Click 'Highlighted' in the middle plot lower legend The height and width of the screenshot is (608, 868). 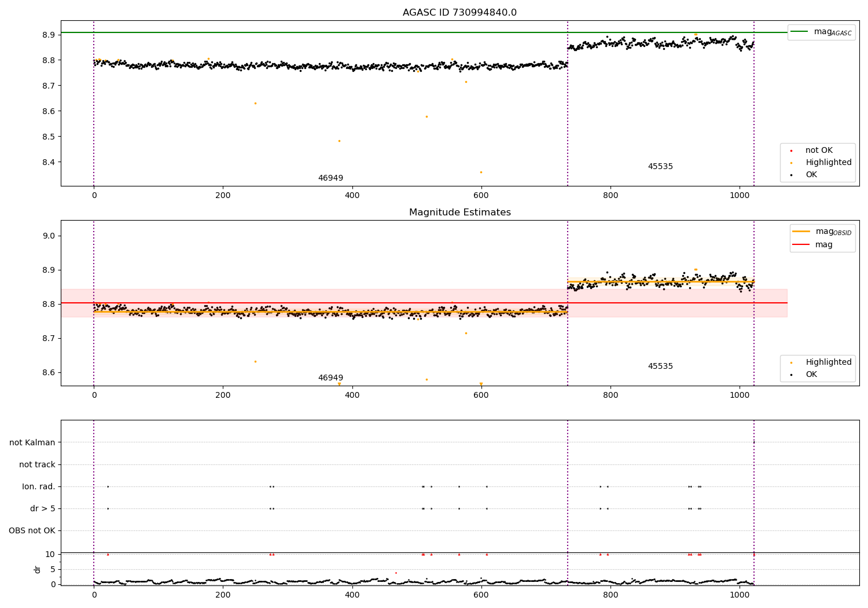828,362
